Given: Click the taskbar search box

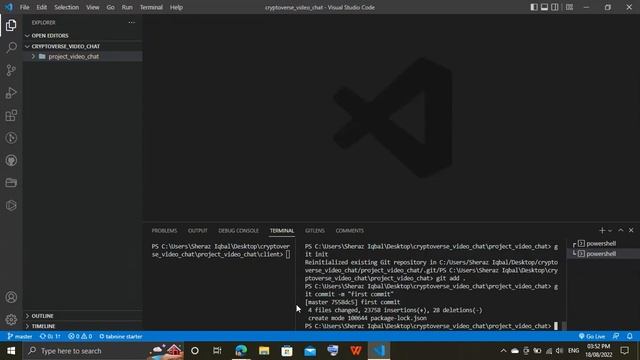Looking at the screenshot, I should click(x=104, y=351).
